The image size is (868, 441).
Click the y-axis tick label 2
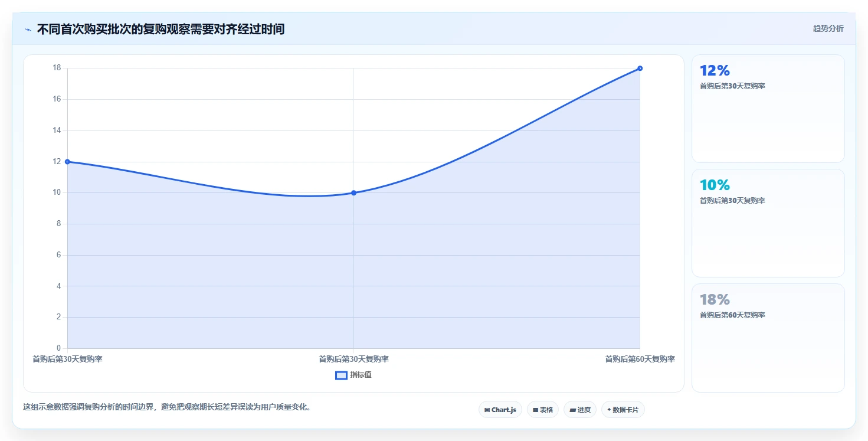tap(59, 317)
